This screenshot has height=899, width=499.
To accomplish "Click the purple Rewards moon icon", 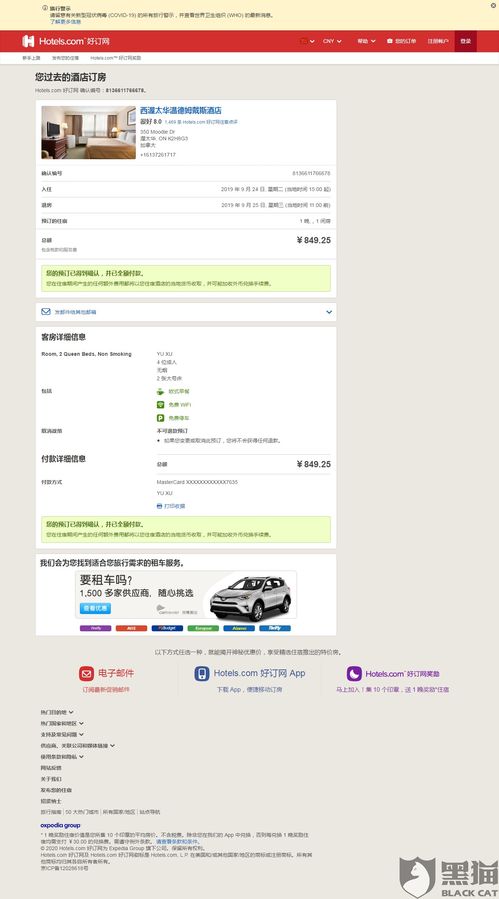I will pyautogui.click(x=354, y=674).
